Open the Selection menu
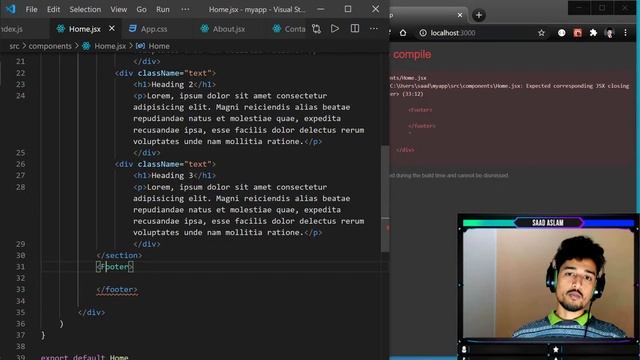640x360 pixels. coord(85,9)
